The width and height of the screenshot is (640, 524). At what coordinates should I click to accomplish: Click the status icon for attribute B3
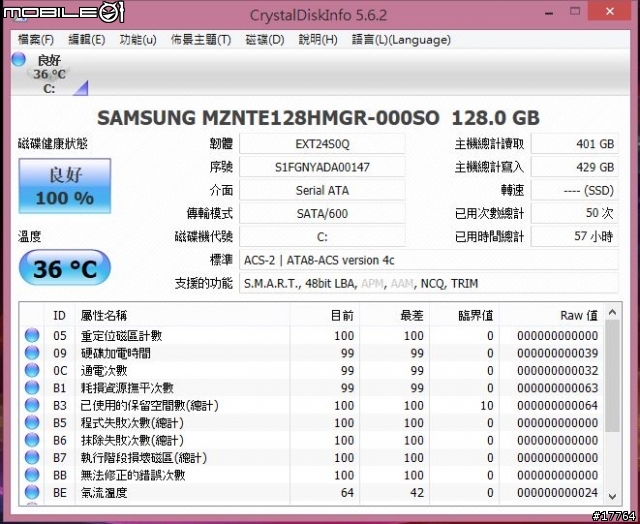32,405
